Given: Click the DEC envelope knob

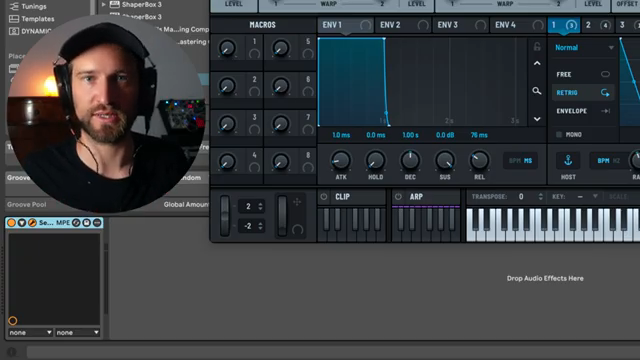Looking at the screenshot, I should pos(410,160).
